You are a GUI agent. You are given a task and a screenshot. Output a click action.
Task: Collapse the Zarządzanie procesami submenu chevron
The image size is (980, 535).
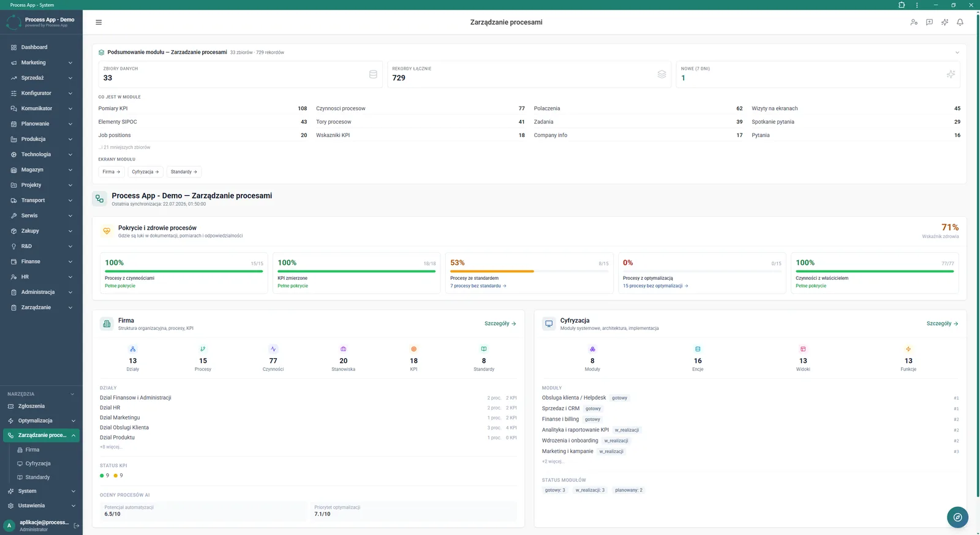[x=73, y=435]
